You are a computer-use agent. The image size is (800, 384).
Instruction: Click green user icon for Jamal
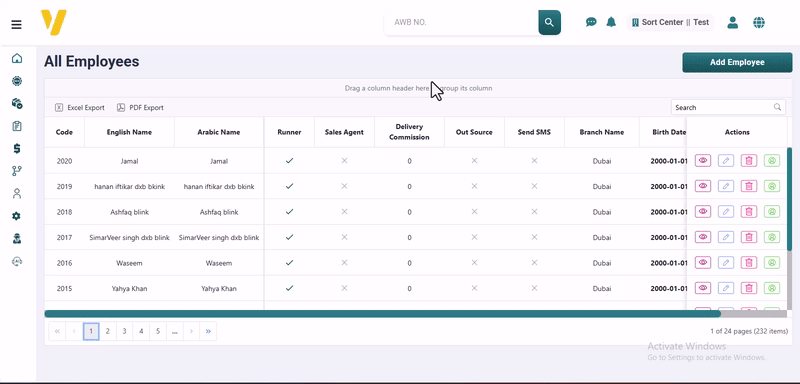[772, 161]
